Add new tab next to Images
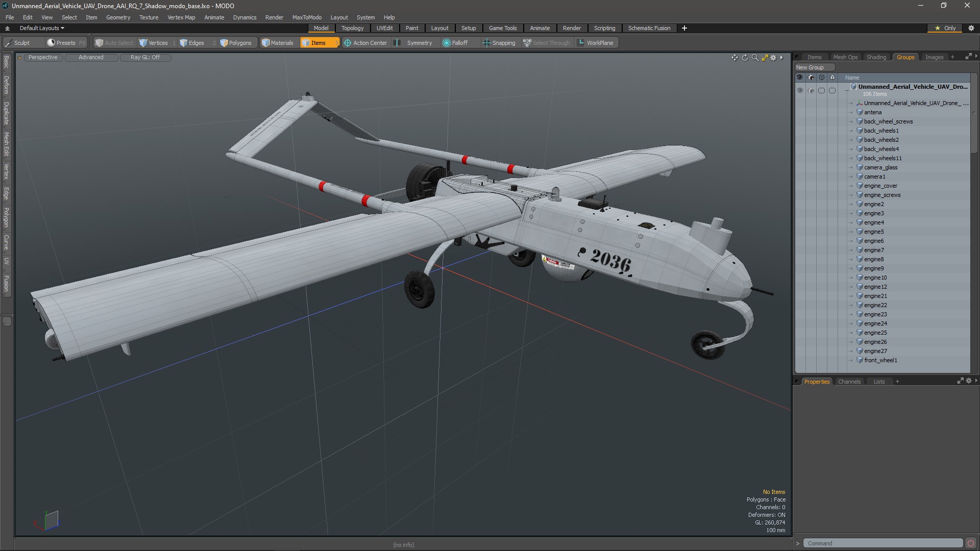The image size is (980, 551). click(952, 57)
